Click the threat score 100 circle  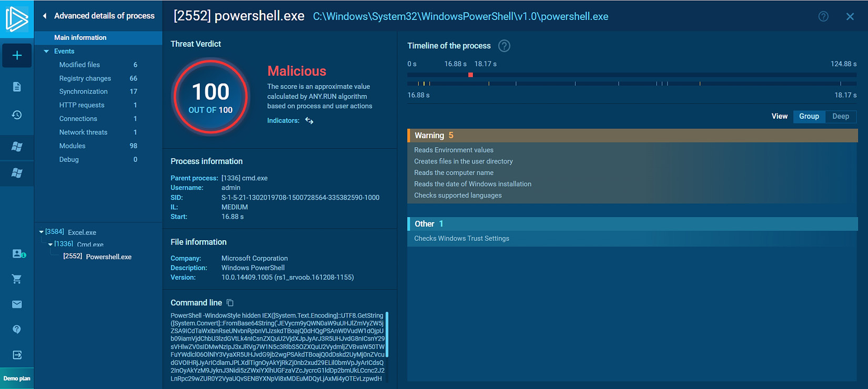210,97
